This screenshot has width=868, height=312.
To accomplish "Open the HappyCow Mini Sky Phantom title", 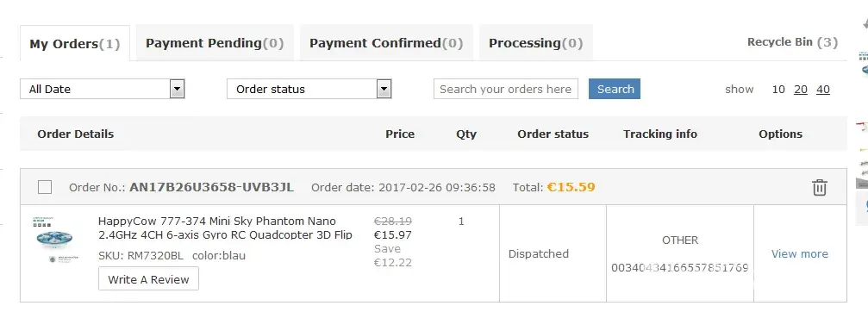I will click(225, 228).
